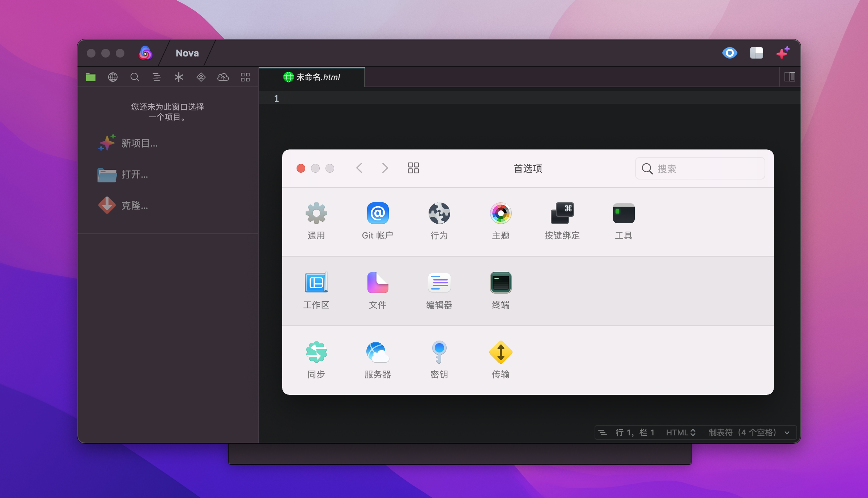Toggle the preview eye icon in titlebar
Viewport: 868px width, 498px height.
[x=729, y=53]
